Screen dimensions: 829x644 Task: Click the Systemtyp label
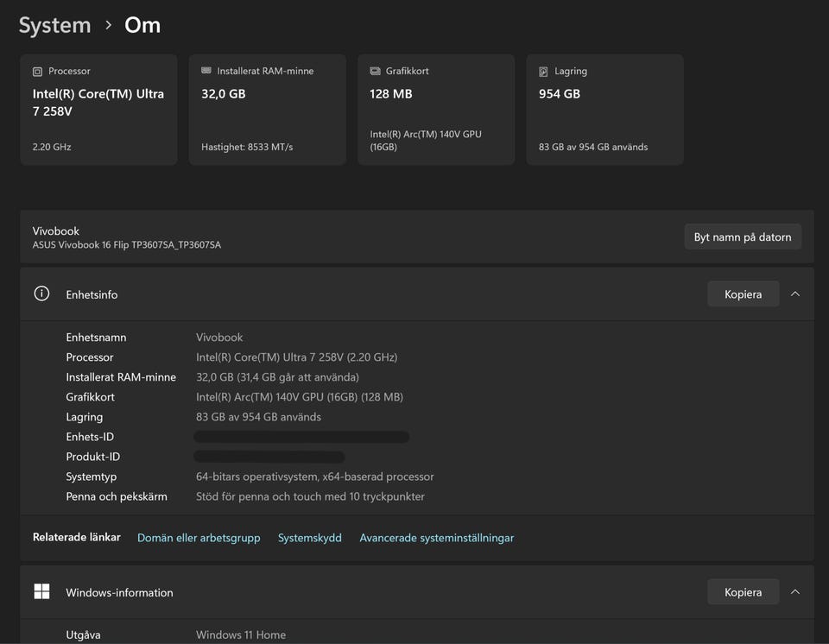(91, 477)
